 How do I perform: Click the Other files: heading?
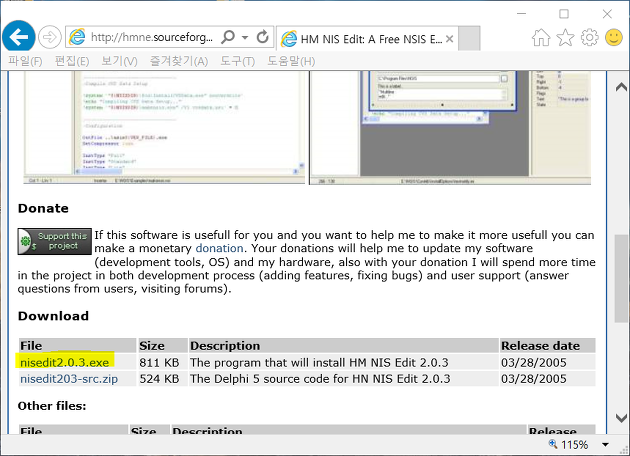(x=52, y=406)
